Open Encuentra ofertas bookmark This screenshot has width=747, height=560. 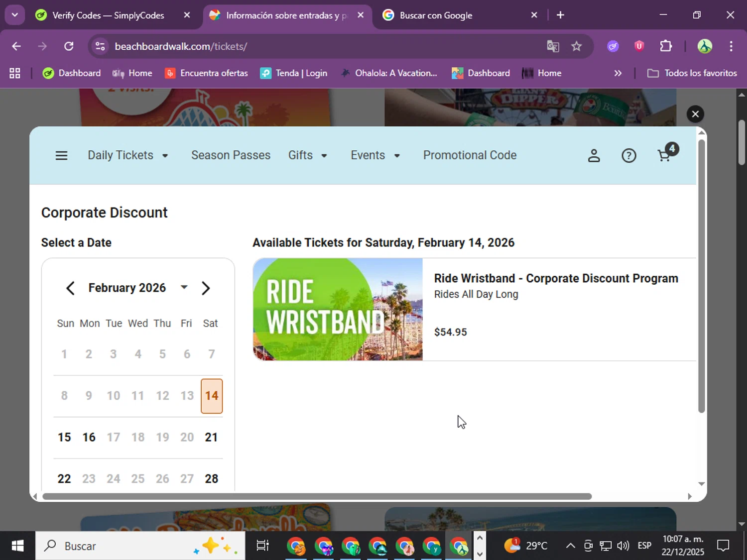(207, 73)
